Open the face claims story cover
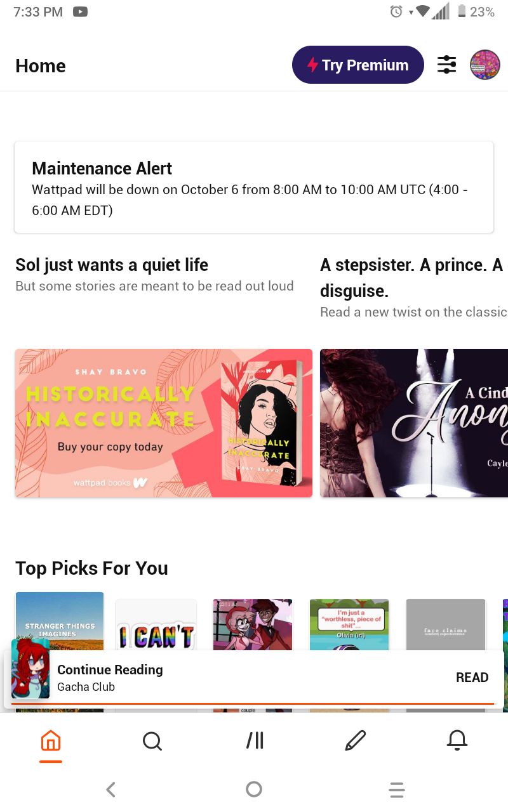This screenshot has height=812, width=508. [446, 625]
